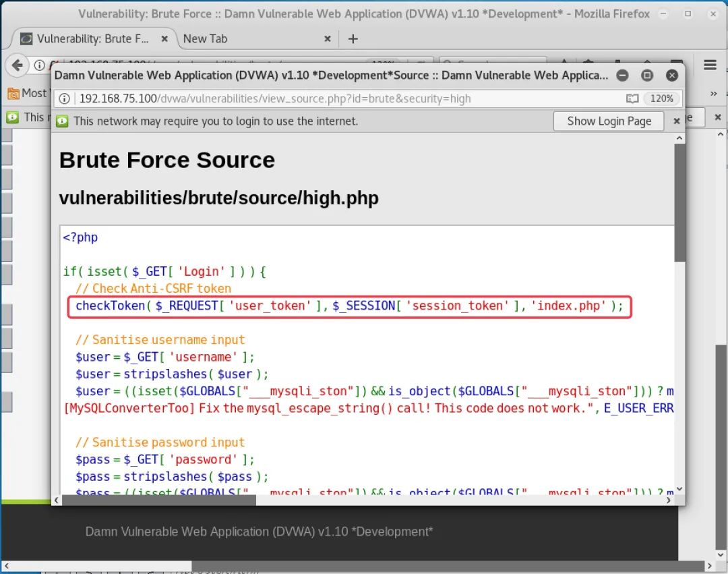Click the site info icon in the popup URL bar
728x574 pixels.
tap(65, 98)
